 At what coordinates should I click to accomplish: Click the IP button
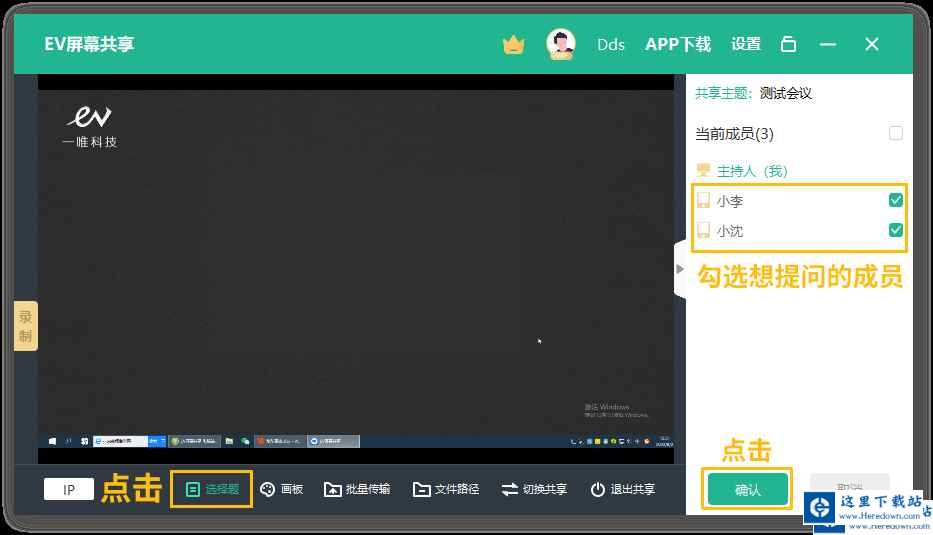point(68,489)
